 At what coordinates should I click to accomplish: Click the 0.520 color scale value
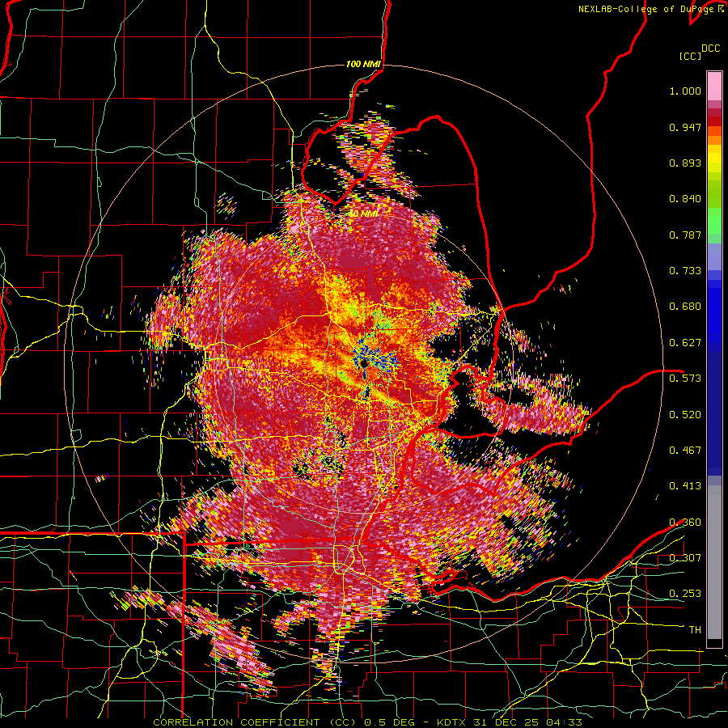point(685,414)
